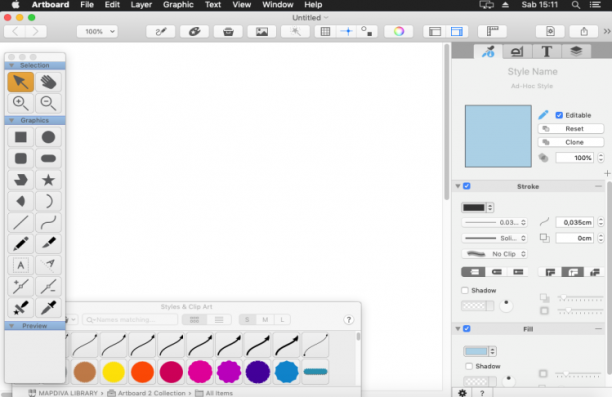Open the Layers inspector tab
612x397 pixels.
(x=576, y=51)
